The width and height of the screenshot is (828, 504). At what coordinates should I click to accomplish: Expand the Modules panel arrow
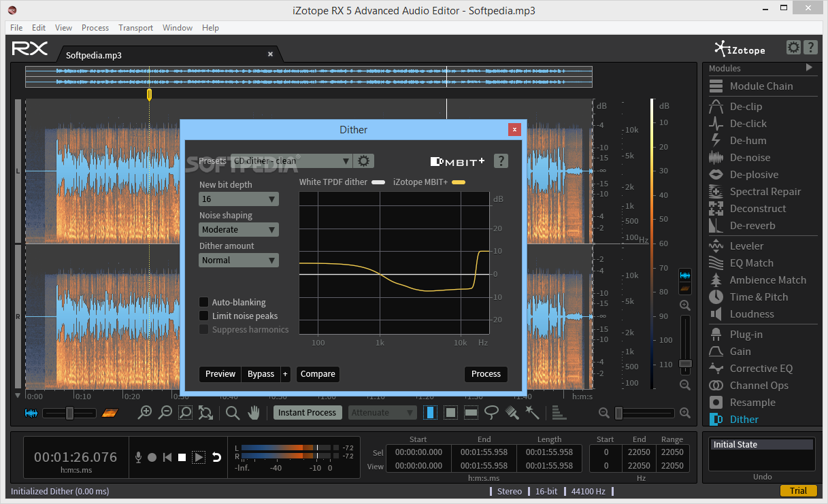(809, 67)
